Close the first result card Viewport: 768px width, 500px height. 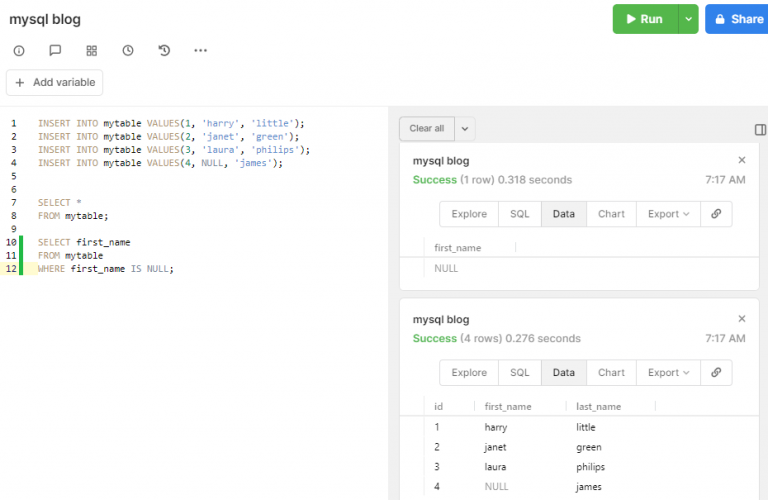pos(742,160)
